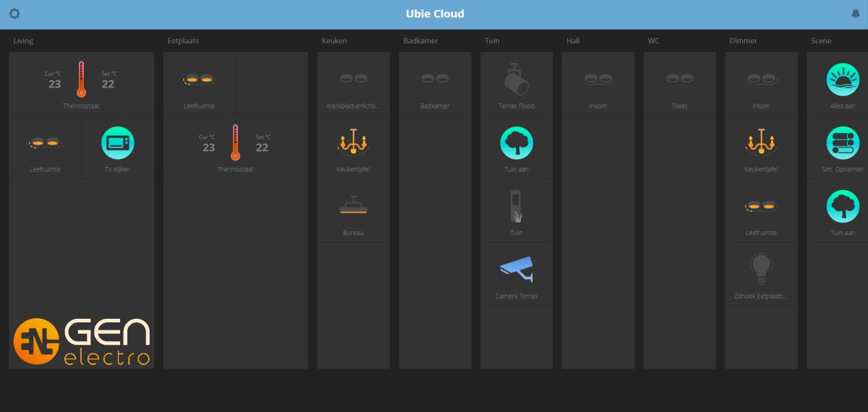Activate the TV Kijken scene

[x=118, y=147]
